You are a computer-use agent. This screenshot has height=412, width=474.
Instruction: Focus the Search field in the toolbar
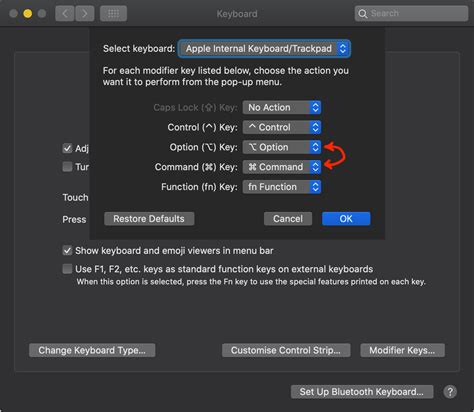411,14
